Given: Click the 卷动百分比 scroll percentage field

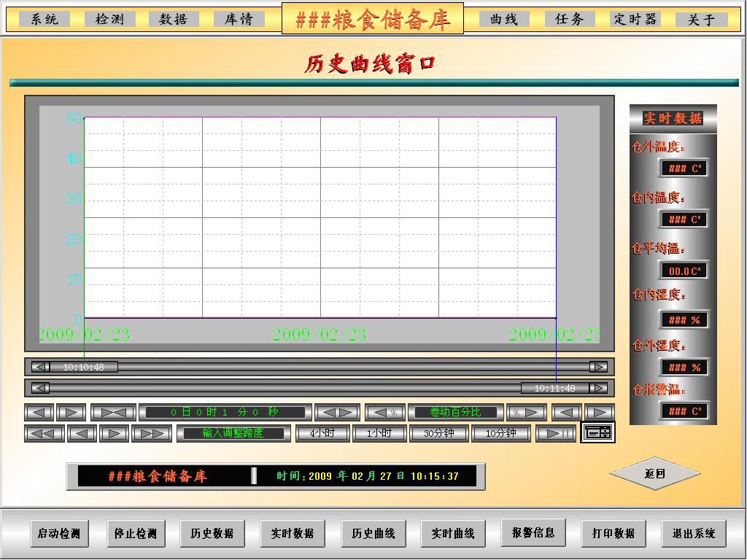Looking at the screenshot, I should click(455, 413).
